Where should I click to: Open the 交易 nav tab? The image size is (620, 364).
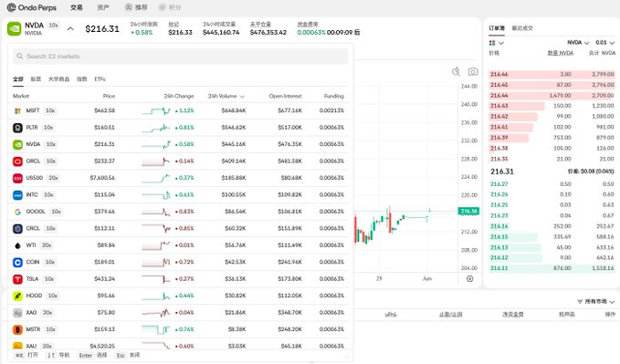77,7
